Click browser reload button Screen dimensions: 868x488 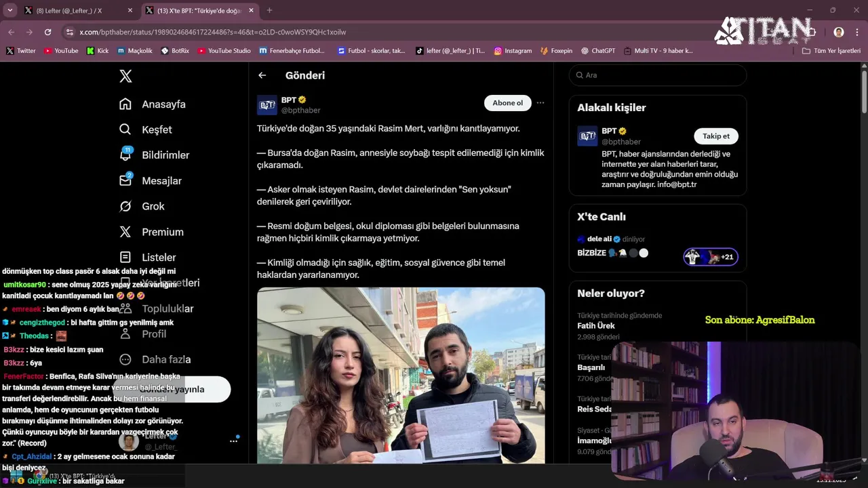47,32
